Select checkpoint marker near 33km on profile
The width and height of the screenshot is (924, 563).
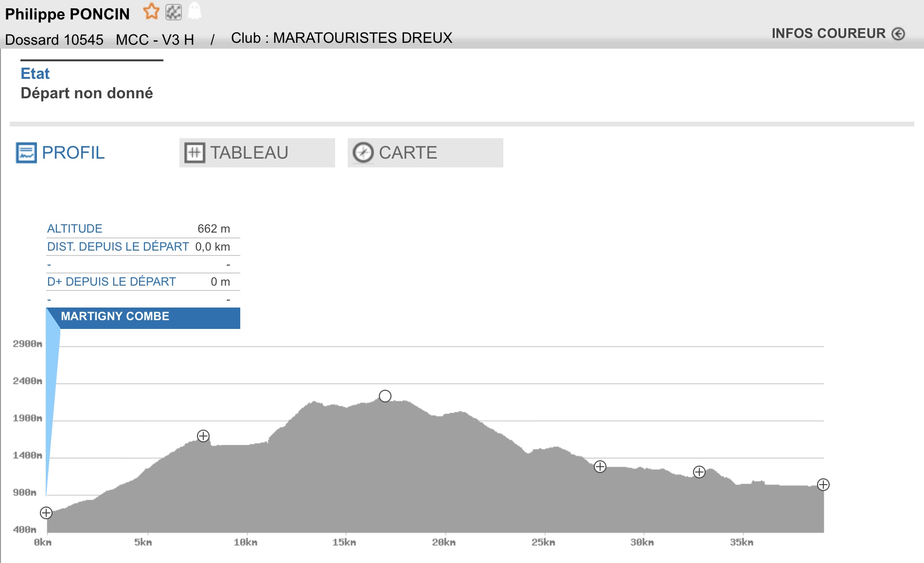(699, 472)
